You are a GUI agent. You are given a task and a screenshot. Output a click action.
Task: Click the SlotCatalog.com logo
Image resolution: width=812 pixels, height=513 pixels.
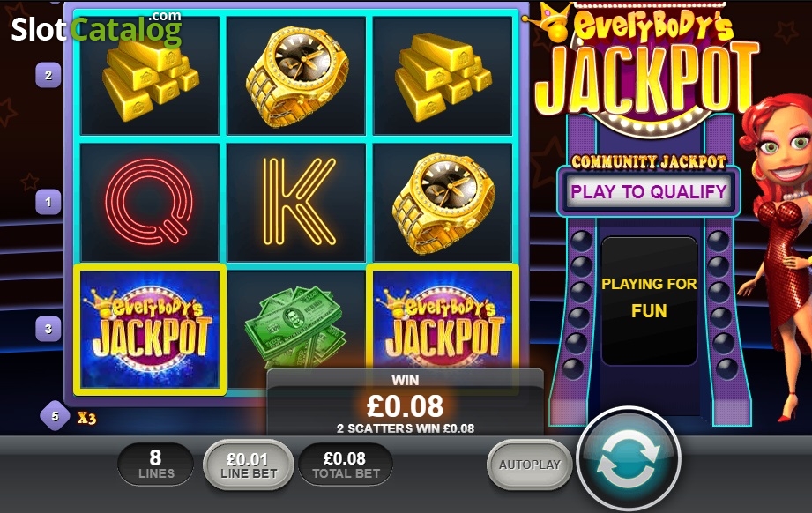coord(97,28)
